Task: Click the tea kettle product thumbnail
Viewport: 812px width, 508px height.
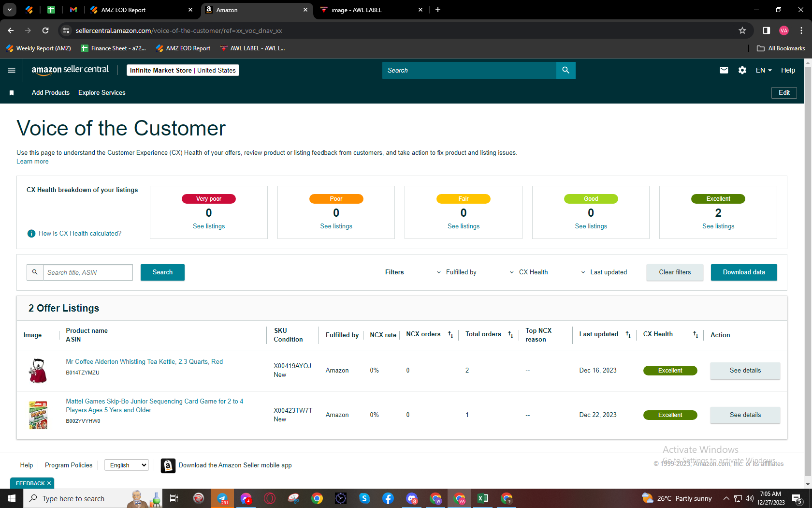Action: point(38,371)
